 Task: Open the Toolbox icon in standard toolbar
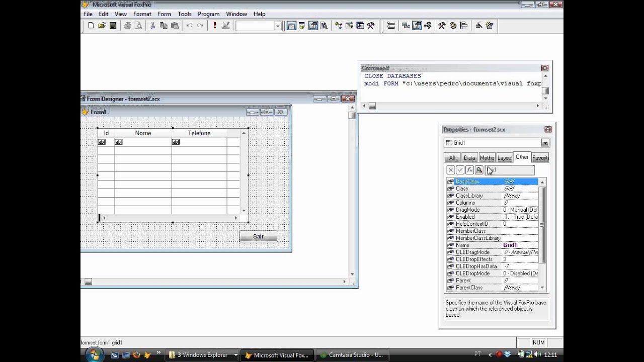(371, 26)
